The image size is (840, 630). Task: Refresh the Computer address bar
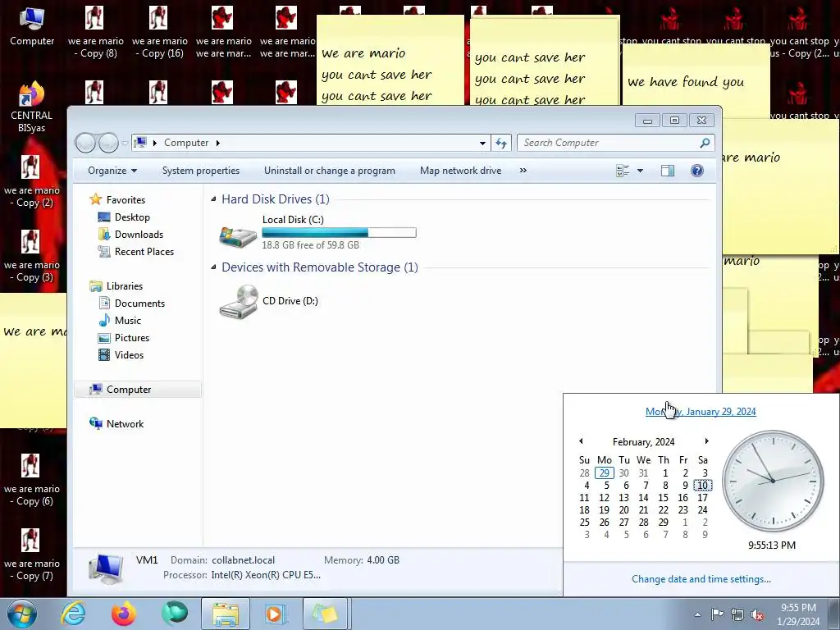click(x=501, y=143)
